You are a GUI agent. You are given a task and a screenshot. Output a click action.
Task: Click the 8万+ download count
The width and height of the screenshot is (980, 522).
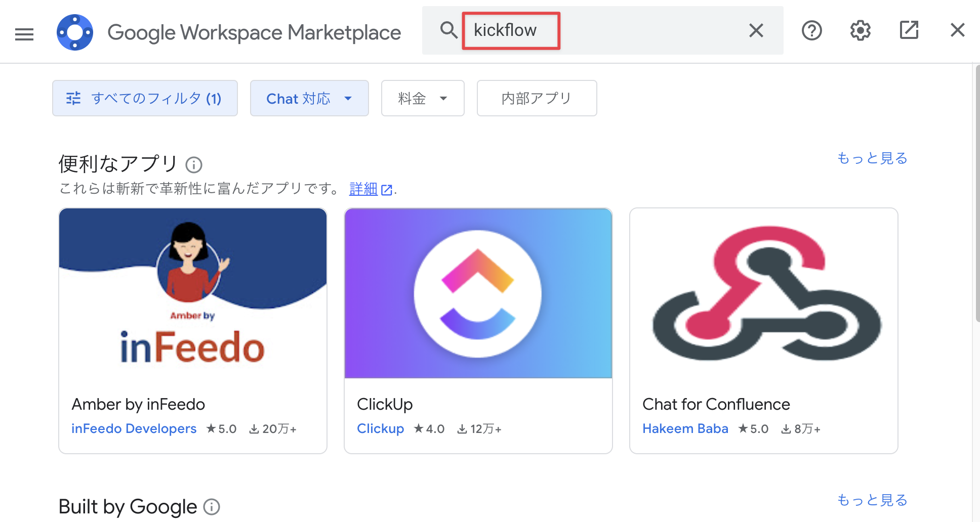tap(801, 429)
